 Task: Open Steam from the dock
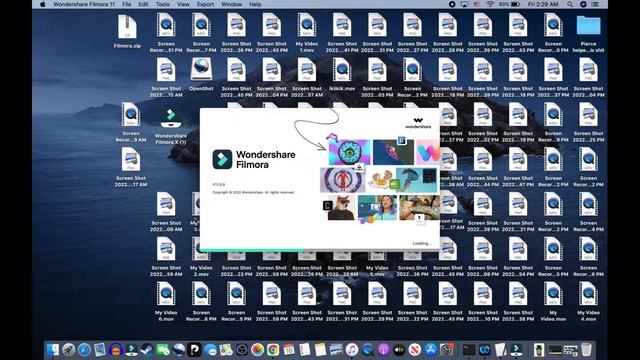pos(147,350)
